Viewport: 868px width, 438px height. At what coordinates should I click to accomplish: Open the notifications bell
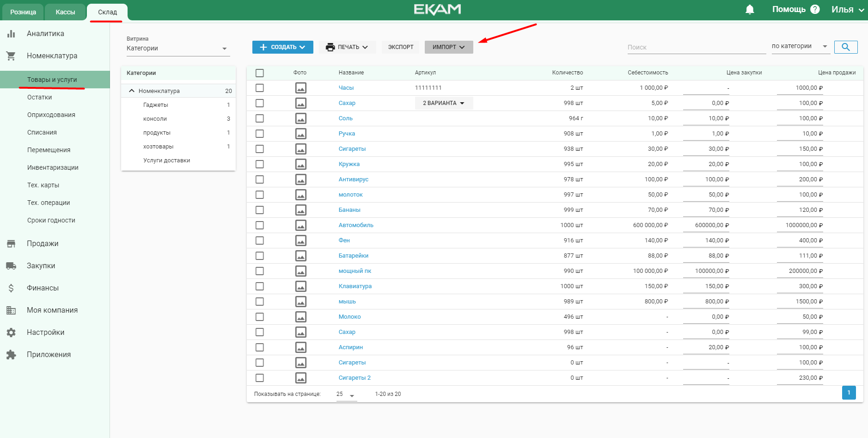750,10
